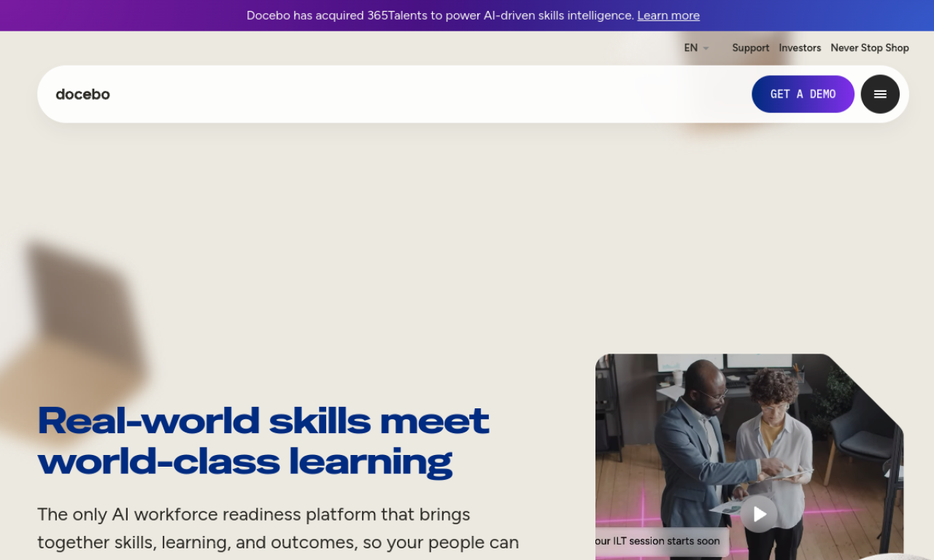The width and height of the screenshot is (934, 560).
Task: Follow the Learn more banner link
Action: (x=668, y=15)
